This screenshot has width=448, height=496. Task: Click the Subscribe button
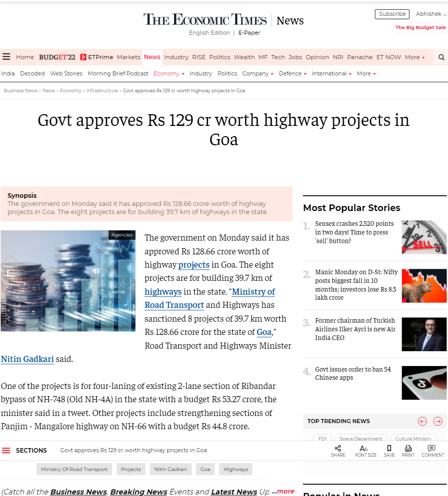point(392,14)
